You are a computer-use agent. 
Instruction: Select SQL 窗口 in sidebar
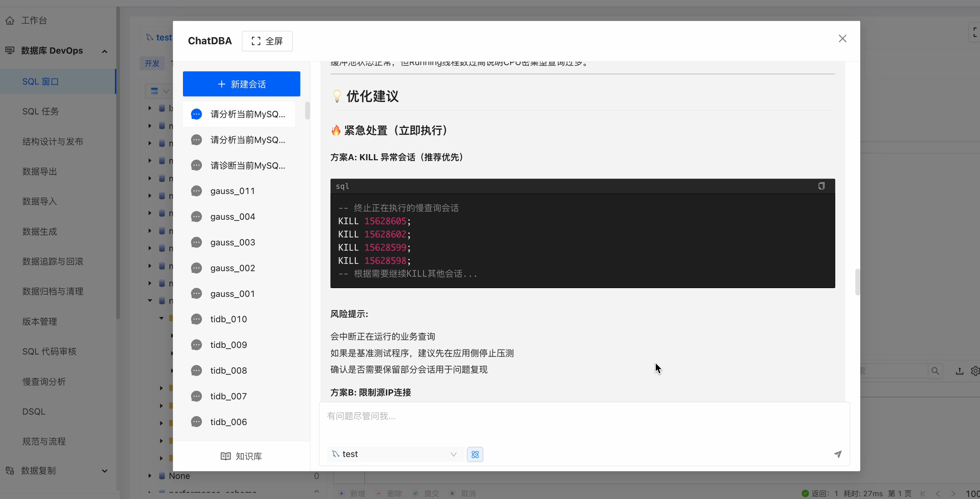(x=58, y=81)
